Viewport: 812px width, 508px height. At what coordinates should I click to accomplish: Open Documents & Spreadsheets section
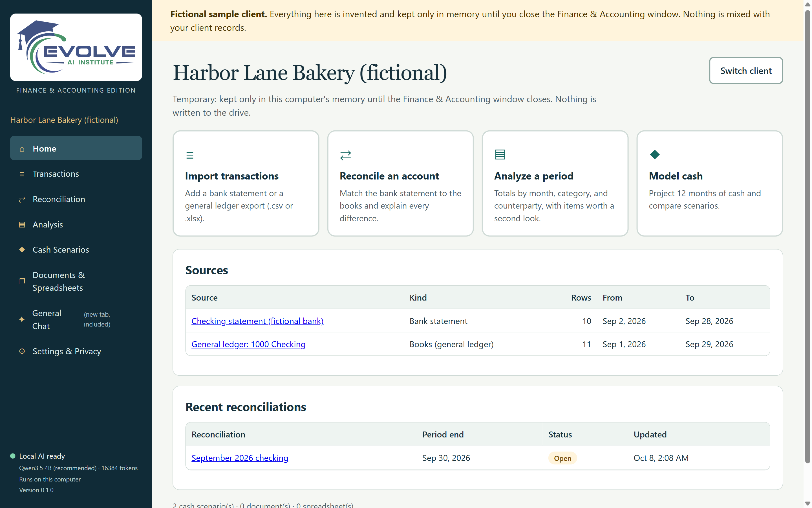click(76, 281)
